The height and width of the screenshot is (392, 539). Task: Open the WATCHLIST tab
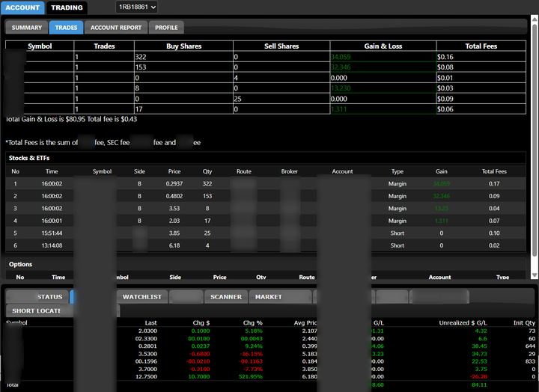coord(142,297)
